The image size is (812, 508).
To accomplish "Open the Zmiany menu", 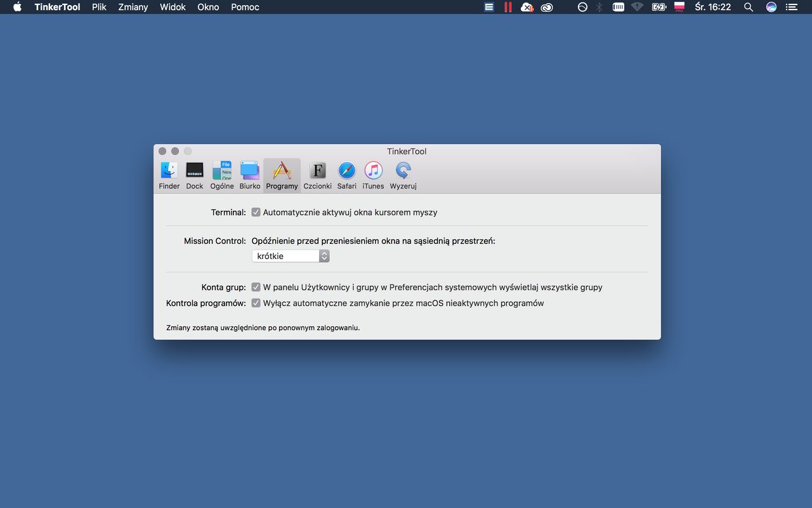I will pyautogui.click(x=133, y=7).
